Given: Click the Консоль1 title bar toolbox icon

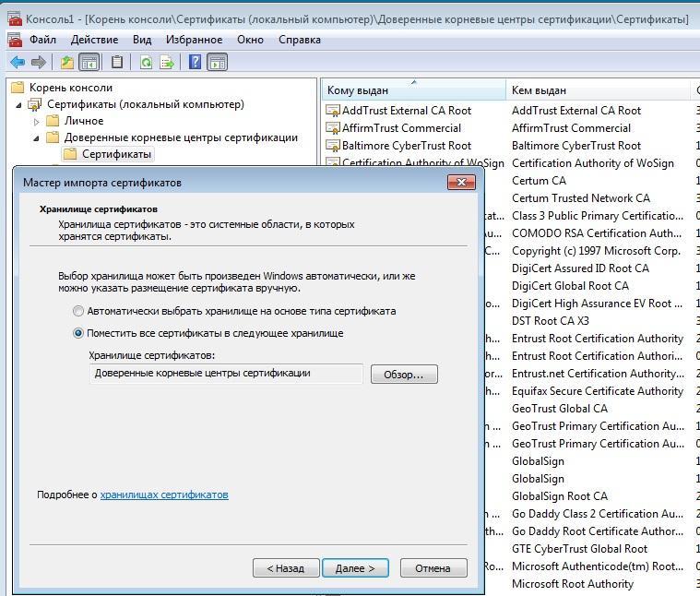Looking at the screenshot, I should pyautogui.click(x=15, y=18).
